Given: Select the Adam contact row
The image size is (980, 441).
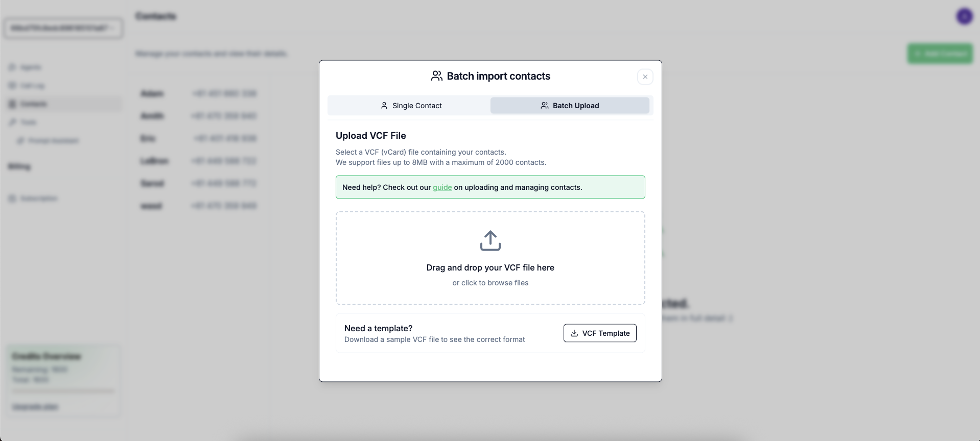Looking at the screenshot, I should (x=199, y=93).
